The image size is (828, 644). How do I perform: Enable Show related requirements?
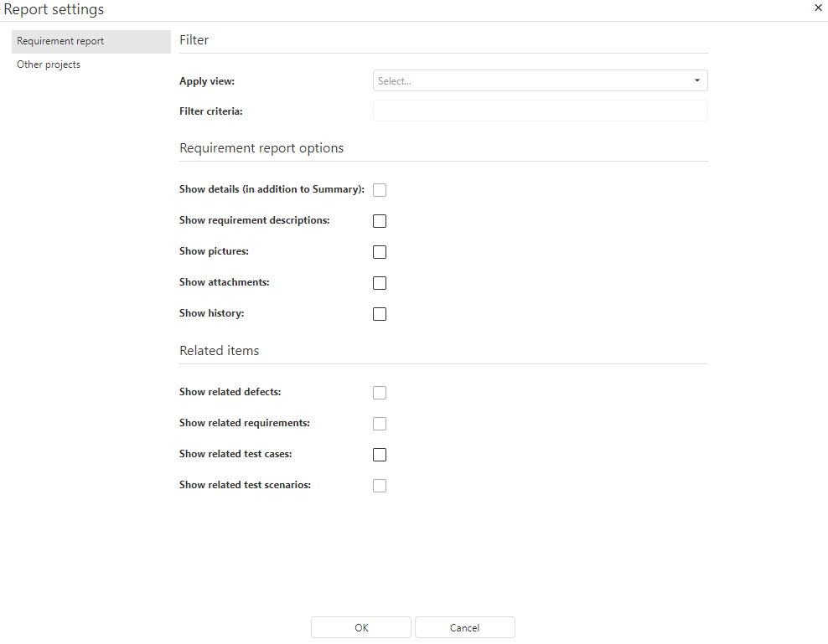tap(380, 424)
